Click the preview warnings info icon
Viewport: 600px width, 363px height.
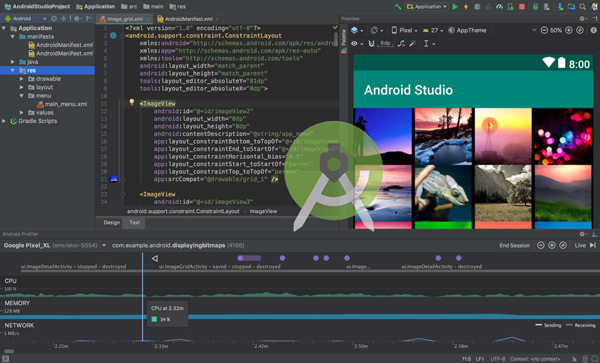(593, 30)
